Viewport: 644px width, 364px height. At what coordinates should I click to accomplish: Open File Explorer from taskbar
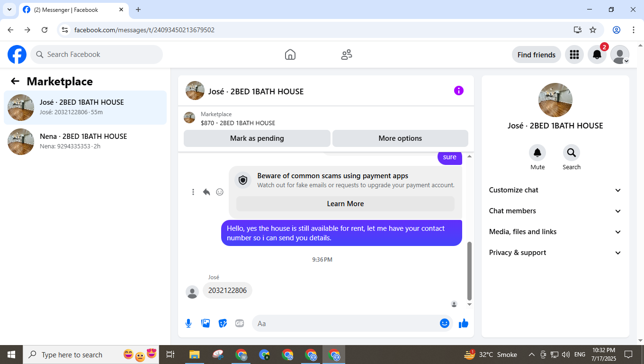[195, 355]
